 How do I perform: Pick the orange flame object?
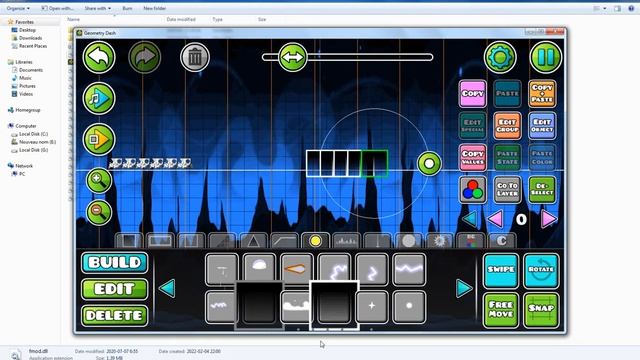296,269
